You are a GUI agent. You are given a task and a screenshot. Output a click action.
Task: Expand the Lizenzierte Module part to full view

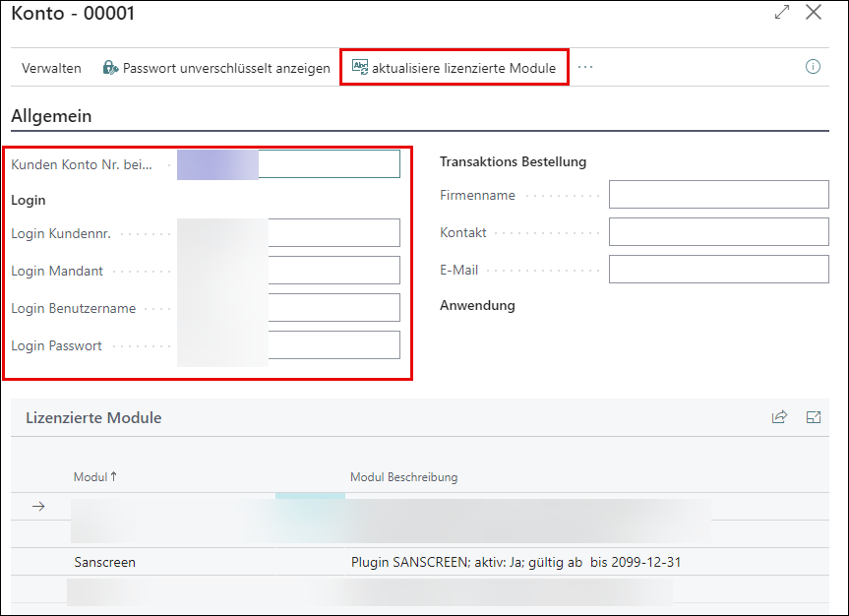[813, 417]
